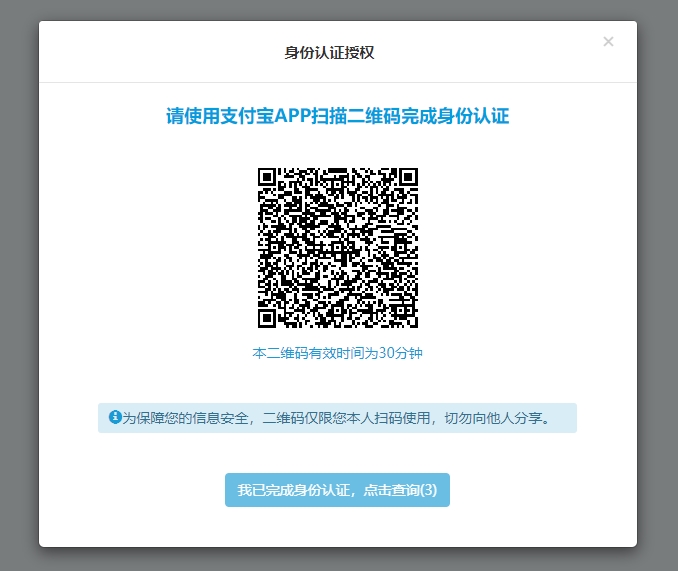
Task: Click the dimmed backdrop below the dialog
Action: pos(337,559)
